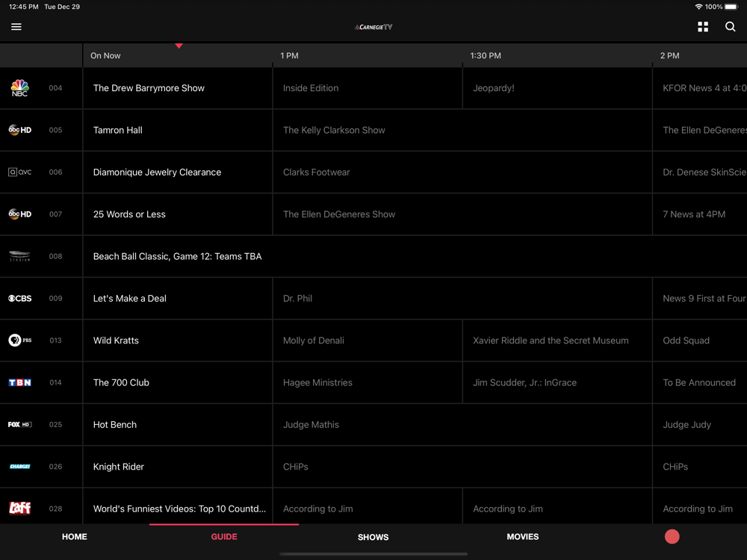Select the FOX HD channel 025 logo
This screenshot has height=560, width=747.
point(19,424)
